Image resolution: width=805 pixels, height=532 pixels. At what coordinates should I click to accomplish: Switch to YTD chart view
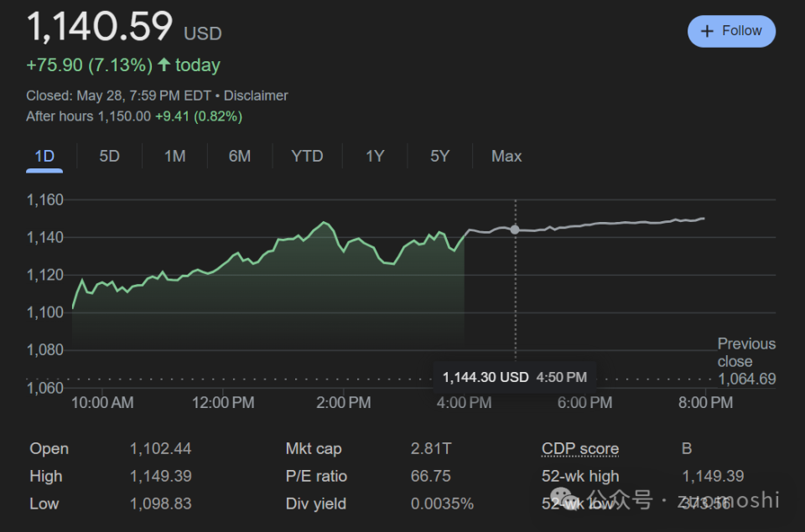click(307, 156)
